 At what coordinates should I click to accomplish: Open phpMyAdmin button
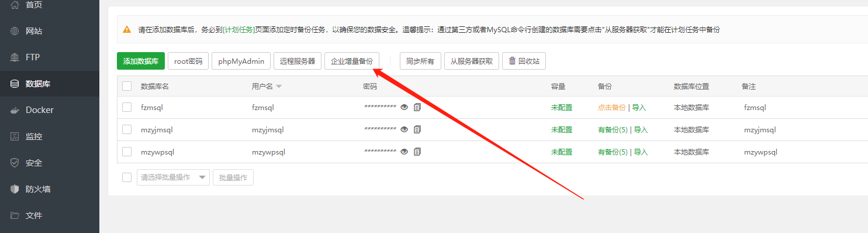(241, 61)
